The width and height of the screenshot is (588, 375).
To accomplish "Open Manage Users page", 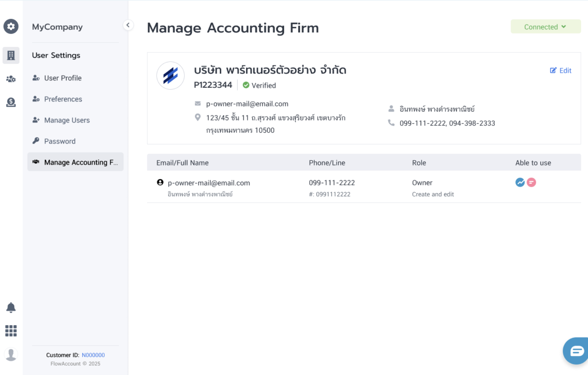I will coord(67,120).
